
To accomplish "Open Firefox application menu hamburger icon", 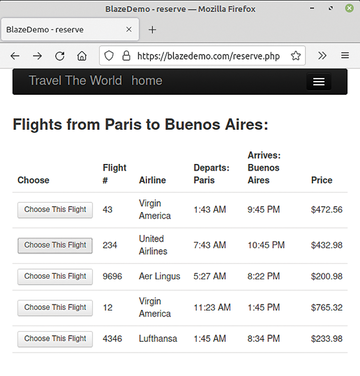I will (345, 55).
